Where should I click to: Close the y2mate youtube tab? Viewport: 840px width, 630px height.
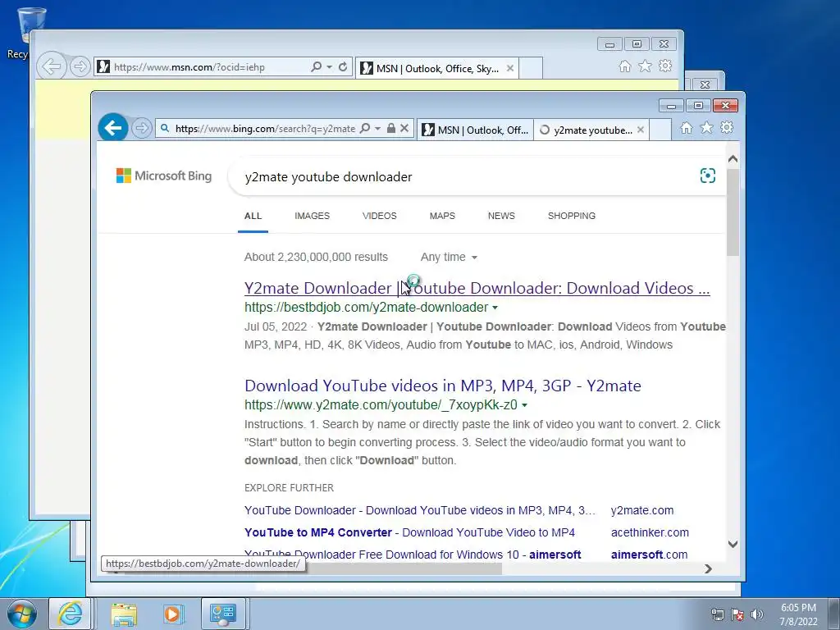(x=640, y=130)
